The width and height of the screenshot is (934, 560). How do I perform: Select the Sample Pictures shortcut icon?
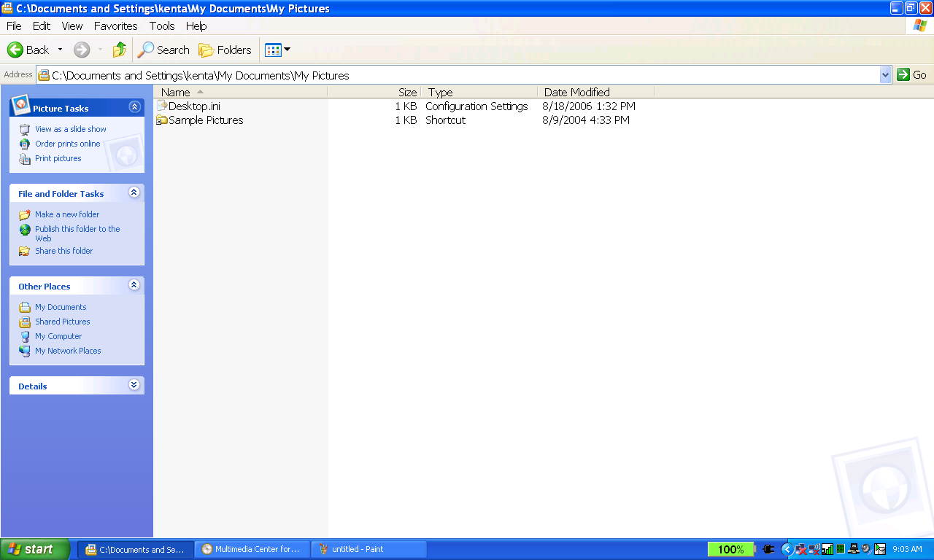pyautogui.click(x=162, y=120)
